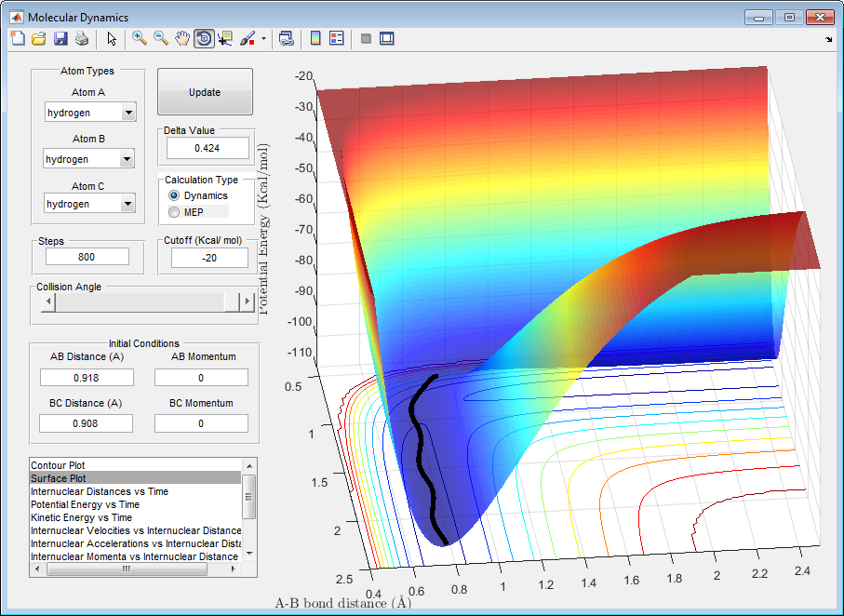Select the Zoom Out magnifier tool

(161, 38)
